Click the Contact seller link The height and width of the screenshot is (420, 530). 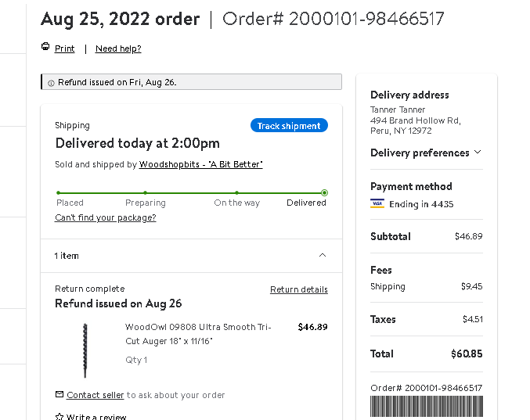coord(96,395)
